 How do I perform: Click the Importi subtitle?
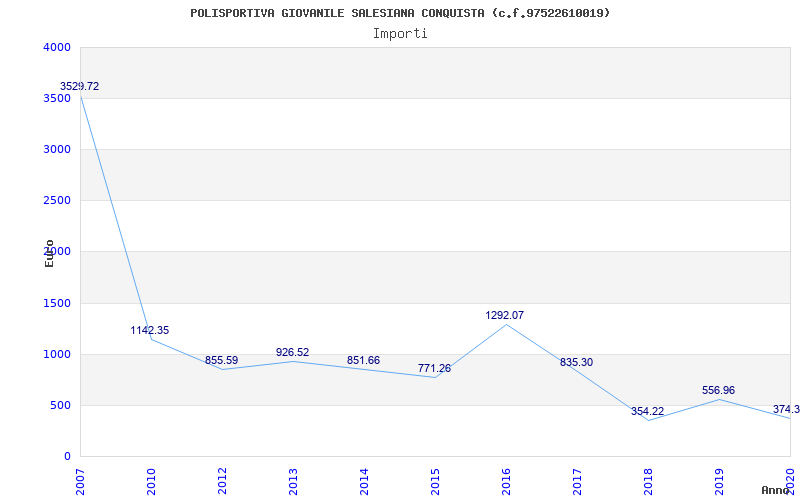click(x=400, y=34)
